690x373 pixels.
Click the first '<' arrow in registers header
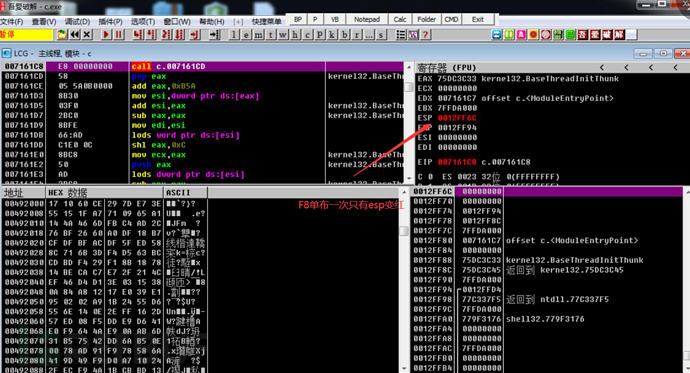click(x=602, y=67)
